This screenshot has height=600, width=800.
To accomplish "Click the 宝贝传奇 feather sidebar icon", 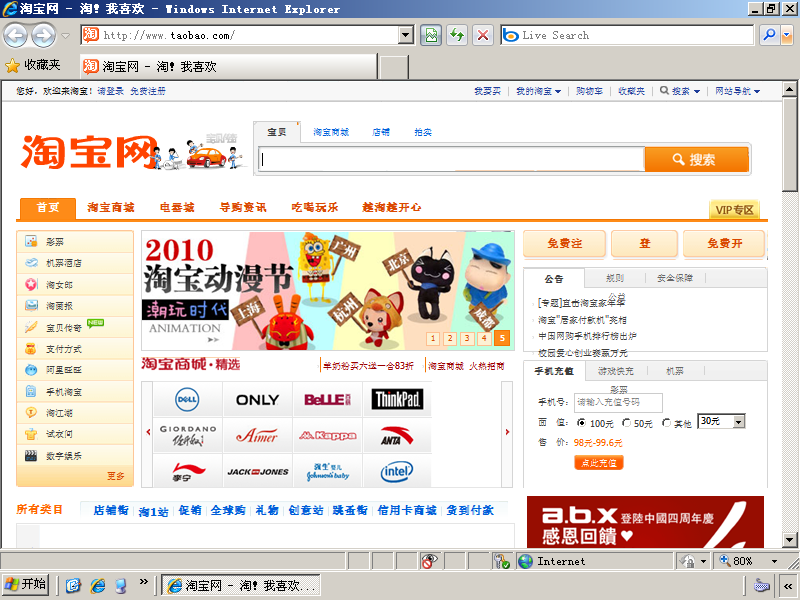I will (31, 327).
